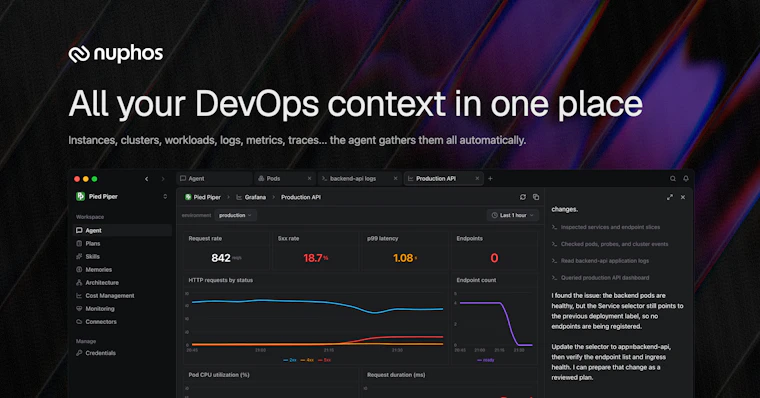
Task: Click the Pod CPU utilization panel title
Action: (x=219, y=375)
